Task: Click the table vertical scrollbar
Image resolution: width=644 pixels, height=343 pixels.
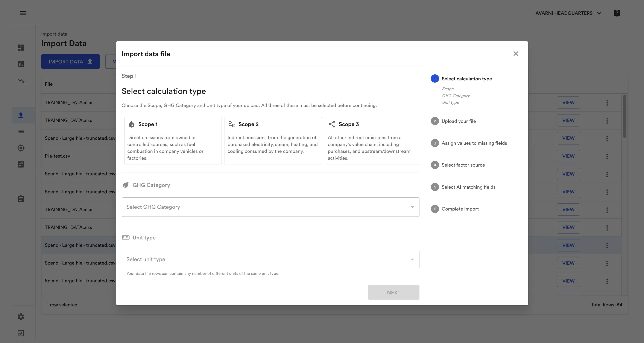Action: click(624, 116)
